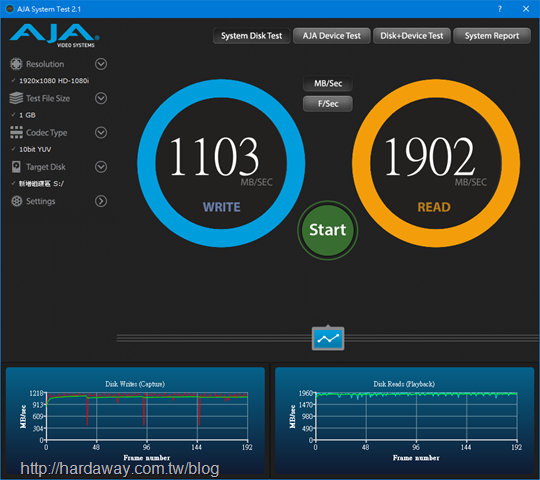Viewport: 540px width, 480px height.
Task: Switch units to F/Sec
Action: [328, 104]
